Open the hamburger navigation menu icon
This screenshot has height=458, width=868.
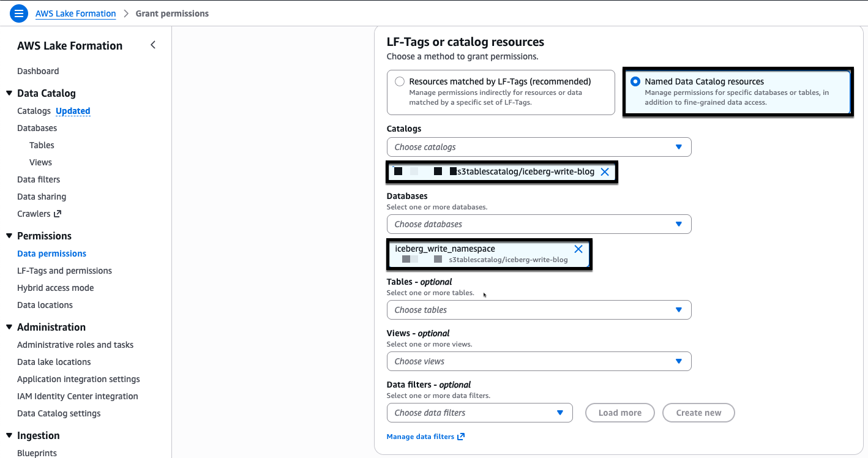[x=19, y=13]
